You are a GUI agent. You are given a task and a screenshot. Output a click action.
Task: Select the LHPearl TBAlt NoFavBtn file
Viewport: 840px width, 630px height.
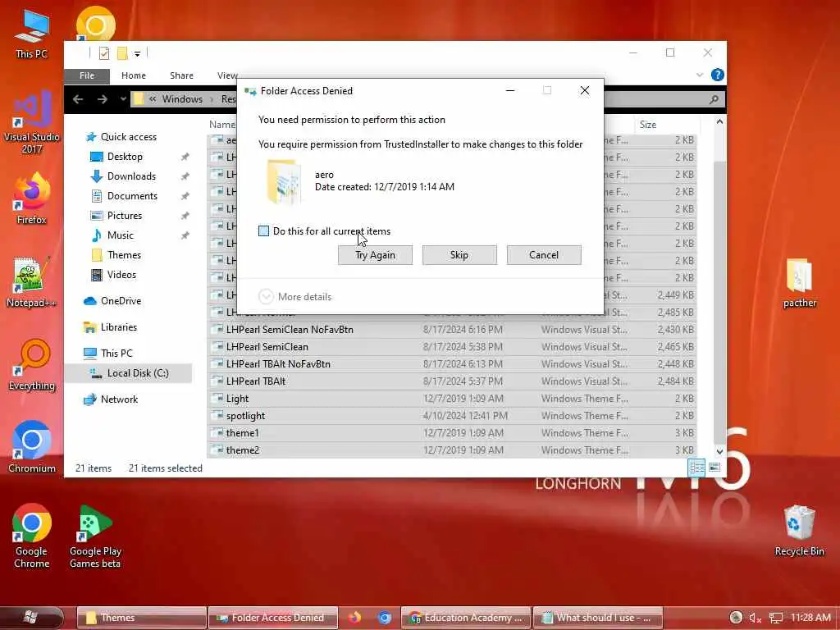pos(452,363)
